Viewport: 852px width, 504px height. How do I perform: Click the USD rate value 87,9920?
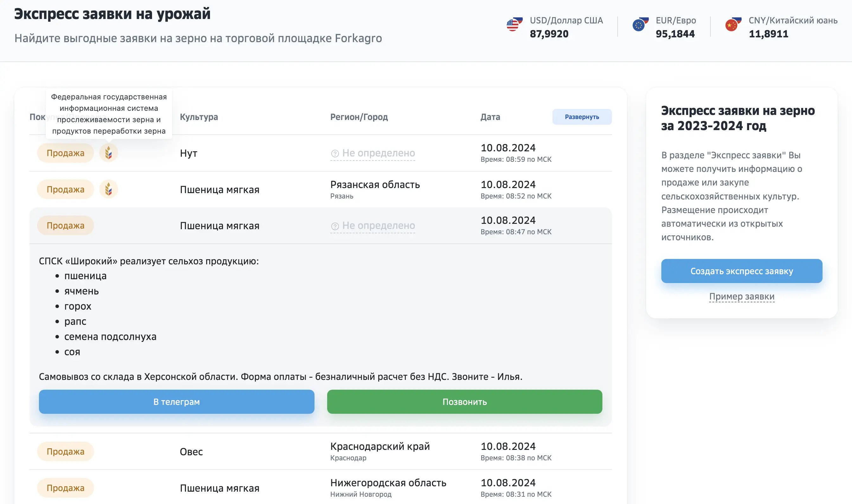point(549,34)
